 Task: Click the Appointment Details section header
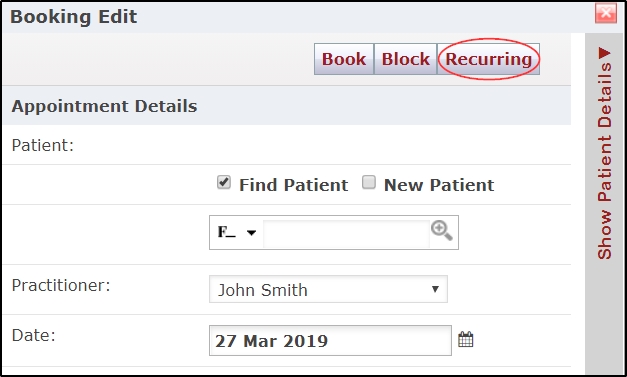pyautogui.click(x=287, y=106)
